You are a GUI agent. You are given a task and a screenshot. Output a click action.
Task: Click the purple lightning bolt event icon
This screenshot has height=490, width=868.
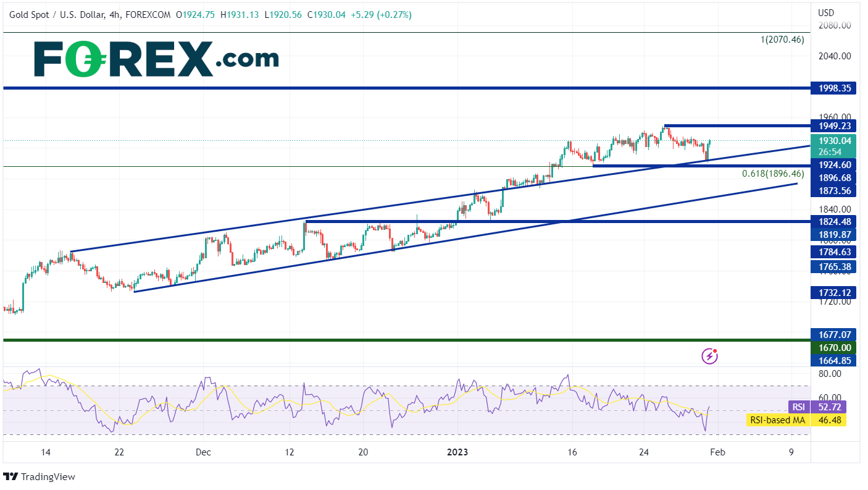(710, 356)
